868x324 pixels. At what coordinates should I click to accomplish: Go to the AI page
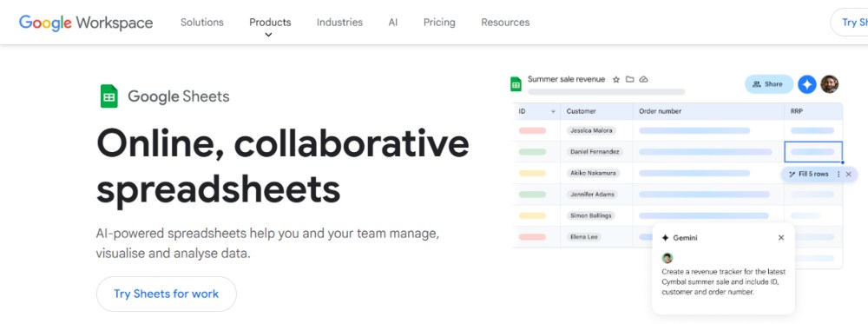393,23
